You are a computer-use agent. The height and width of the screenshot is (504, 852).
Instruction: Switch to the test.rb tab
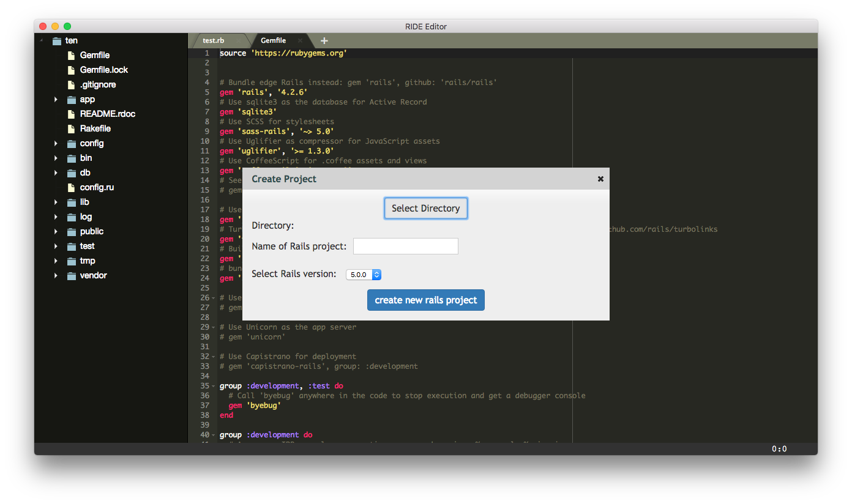(214, 41)
